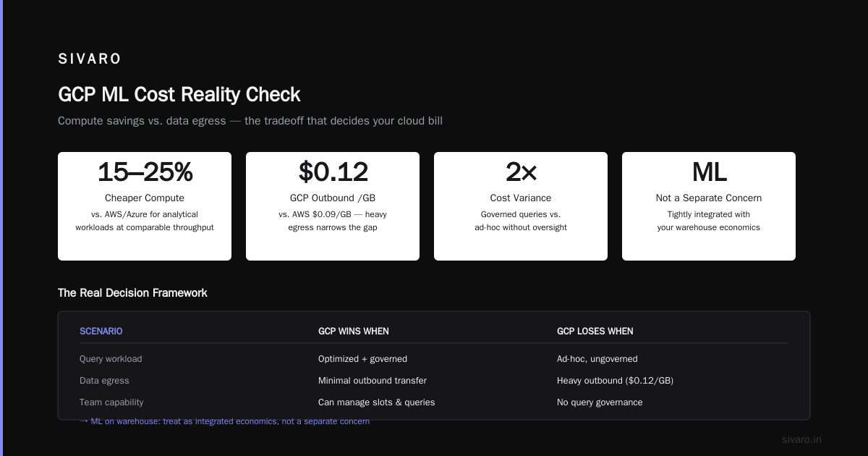Select the $0.12 GCP Outbound /GB card
This screenshot has height=456, width=868.
tap(333, 206)
